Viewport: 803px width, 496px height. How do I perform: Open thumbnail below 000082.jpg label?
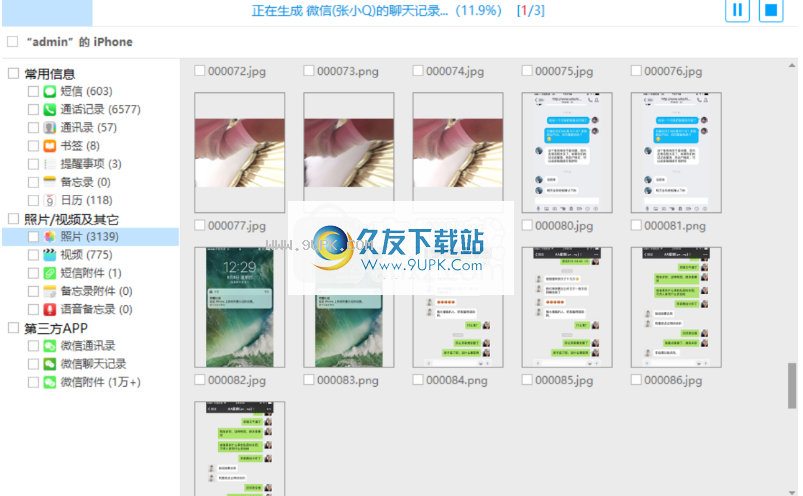240,448
